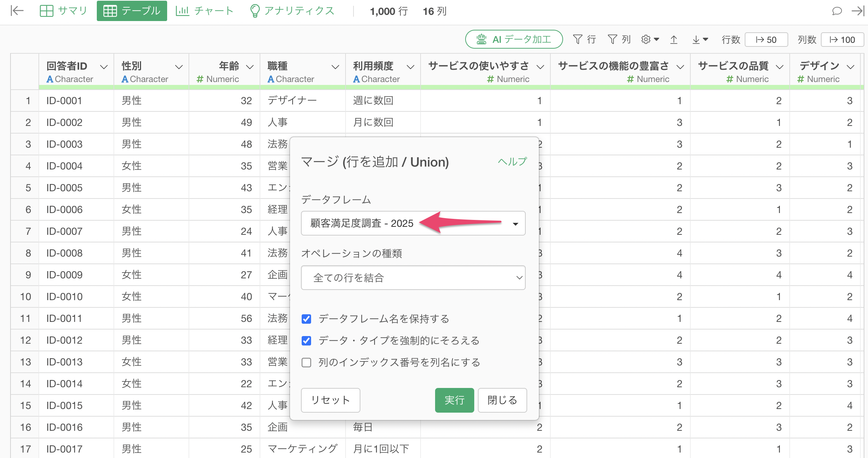The height and width of the screenshot is (458, 868).
Task: Switch to the サマリ tab
Action: 63,11
